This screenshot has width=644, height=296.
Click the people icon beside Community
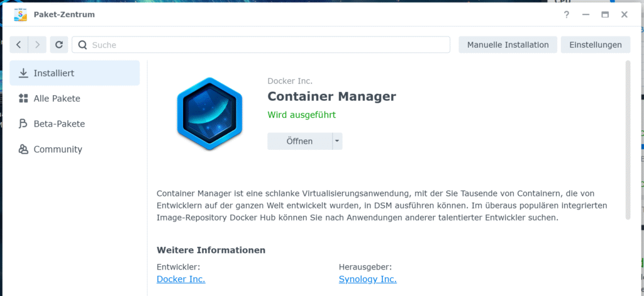click(x=23, y=149)
